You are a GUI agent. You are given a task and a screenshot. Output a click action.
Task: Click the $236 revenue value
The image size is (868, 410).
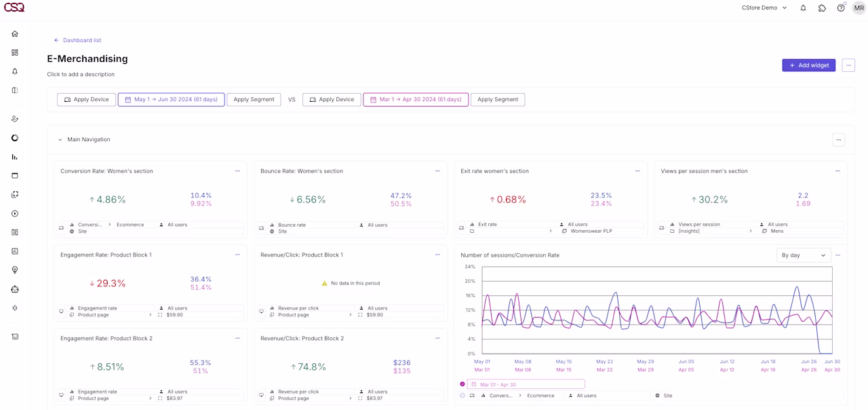point(401,362)
